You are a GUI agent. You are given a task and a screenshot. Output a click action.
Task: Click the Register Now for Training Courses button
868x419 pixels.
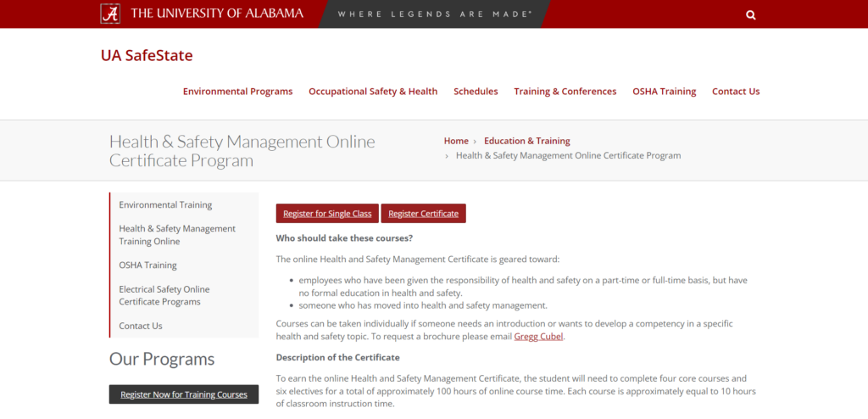tap(184, 394)
